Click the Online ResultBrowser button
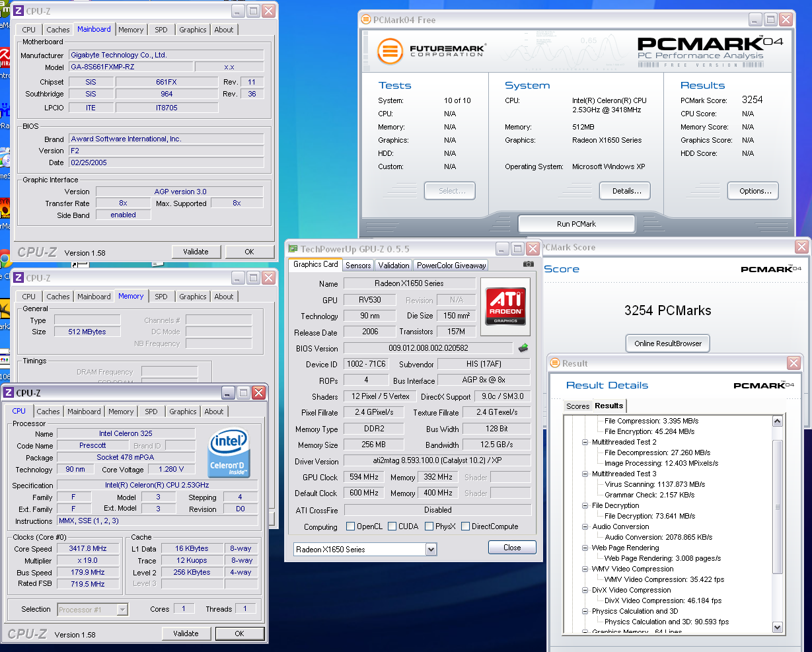The height and width of the screenshot is (652, 812). coord(668,344)
